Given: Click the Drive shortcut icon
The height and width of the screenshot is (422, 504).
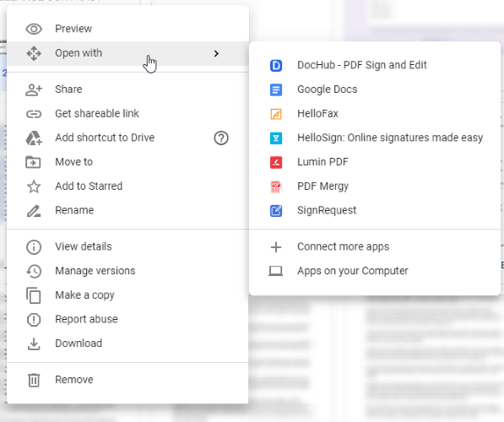Looking at the screenshot, I should [x=34, y=138].
